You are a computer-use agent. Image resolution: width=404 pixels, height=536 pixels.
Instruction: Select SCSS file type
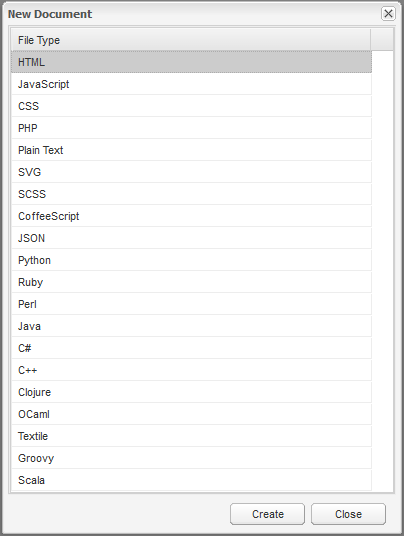[191, 194]
